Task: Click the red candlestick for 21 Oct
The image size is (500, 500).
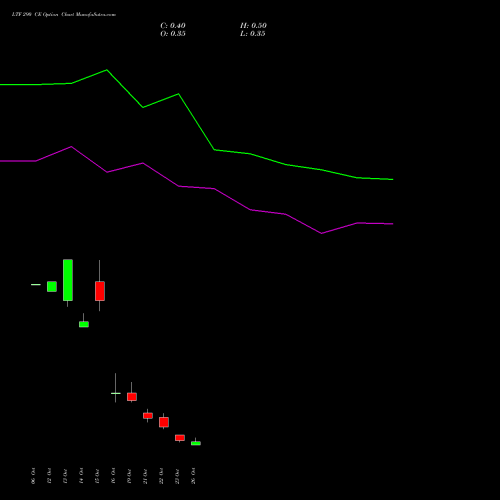Action: coord(148,416)
